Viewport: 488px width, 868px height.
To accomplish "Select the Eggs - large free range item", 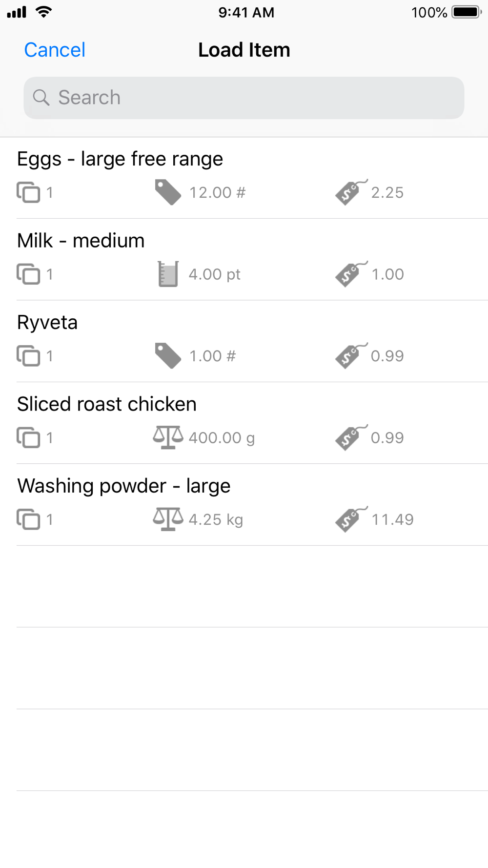I will [x=244, y=178].
